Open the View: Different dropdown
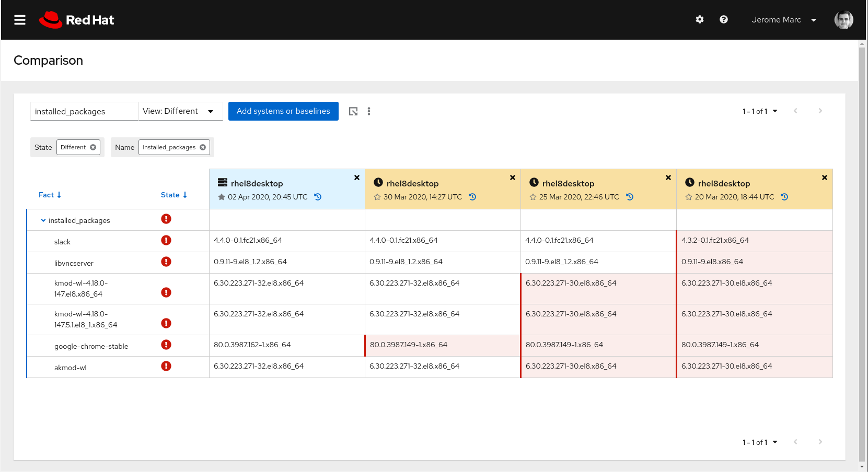This screenshot has height=472, width=868. (x=180, y=111)
